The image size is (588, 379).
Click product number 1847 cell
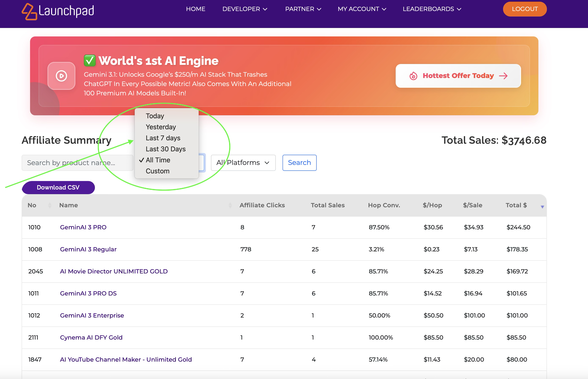click(35, 359)
